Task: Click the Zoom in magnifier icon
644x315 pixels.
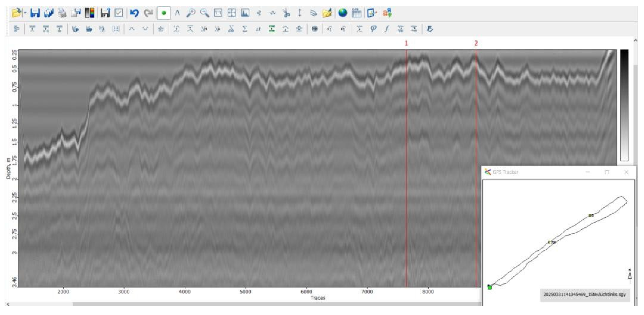Action: click(x=191, y=12)
